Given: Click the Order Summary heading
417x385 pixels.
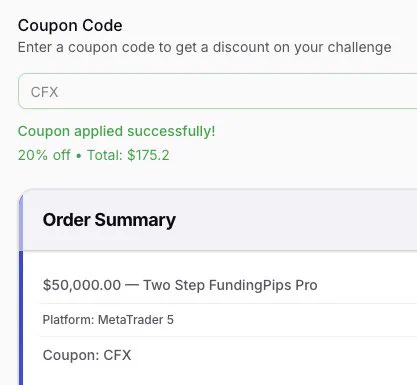Looking at the screenshot, I should pos(109,220).
